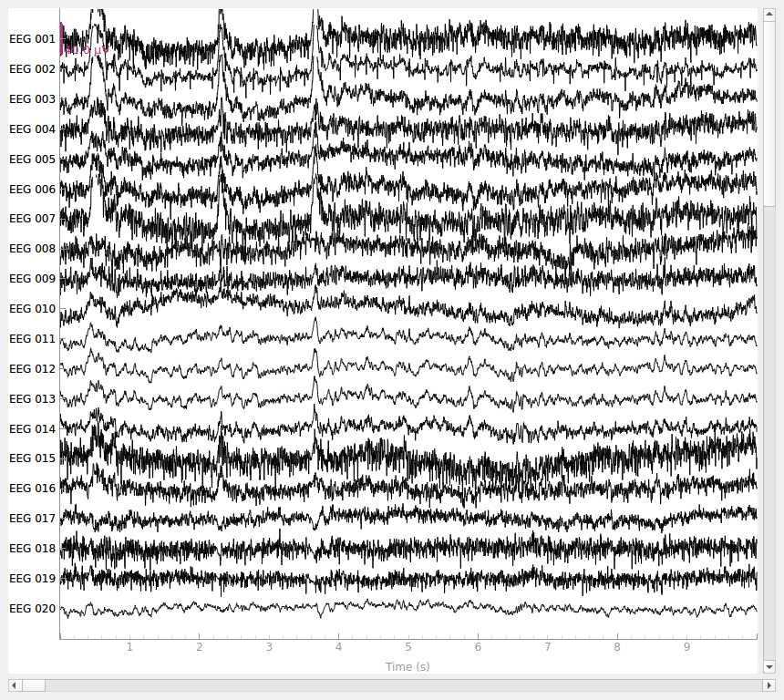Select channel label EEG 003
Image resolution: width=784 pixels, height=700 pixels.
(x=33, y=99)
